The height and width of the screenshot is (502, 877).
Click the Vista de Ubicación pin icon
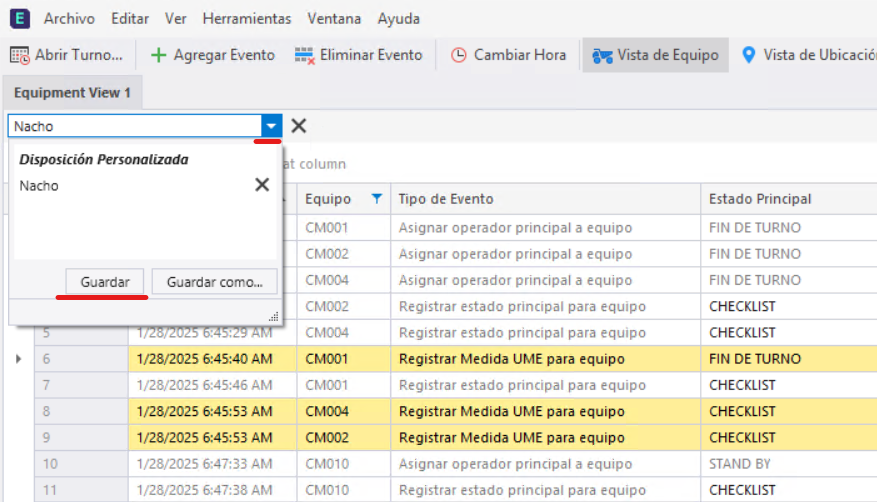click(x=748, y=55)
